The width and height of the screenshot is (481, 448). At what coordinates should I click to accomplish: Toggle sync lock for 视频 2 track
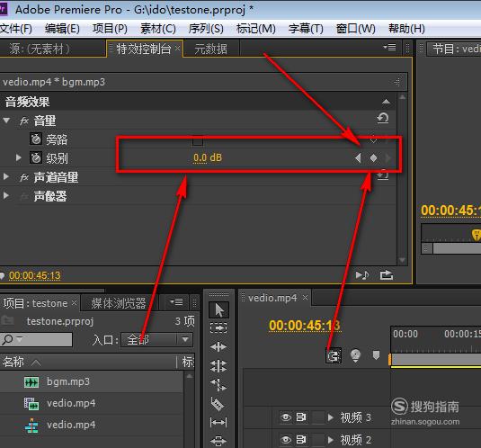[301, 440]
